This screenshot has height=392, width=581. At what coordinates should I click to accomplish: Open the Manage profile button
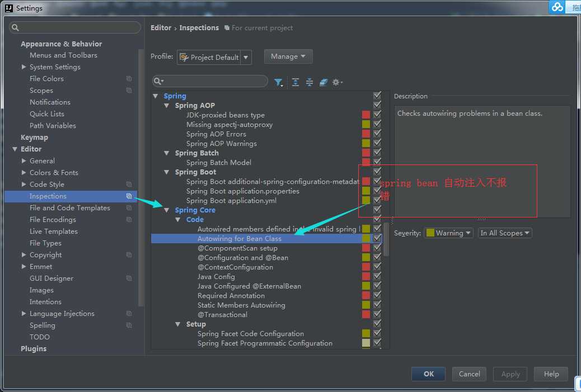coord(288,56)
